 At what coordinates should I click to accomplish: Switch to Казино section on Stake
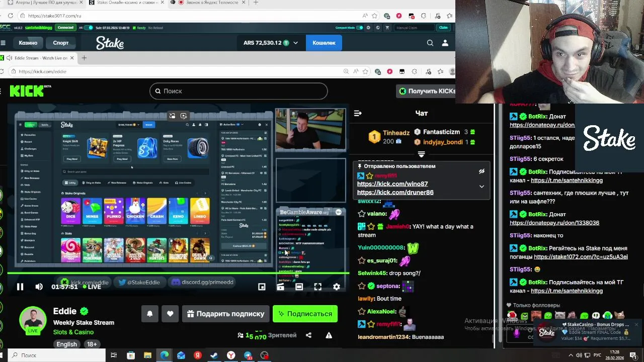point(28,43)
